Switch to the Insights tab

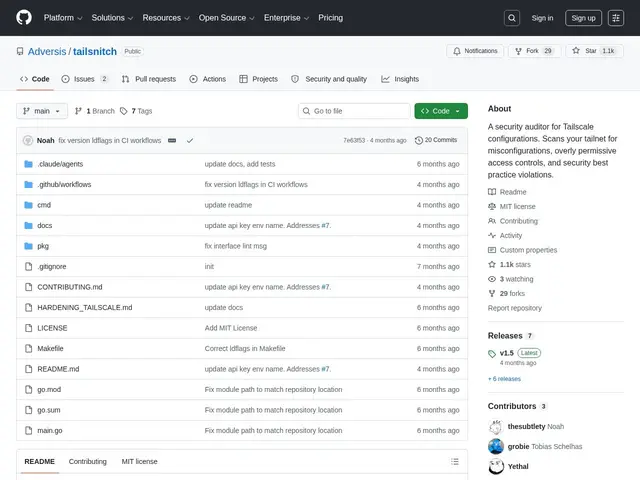400,79
